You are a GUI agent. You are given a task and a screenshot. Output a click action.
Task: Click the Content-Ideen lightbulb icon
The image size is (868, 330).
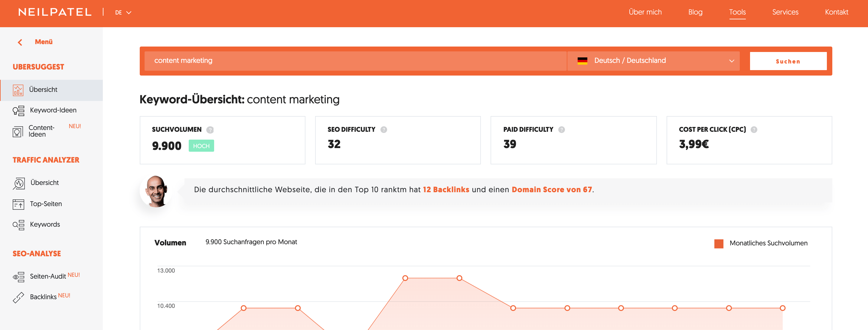[18, 132]
